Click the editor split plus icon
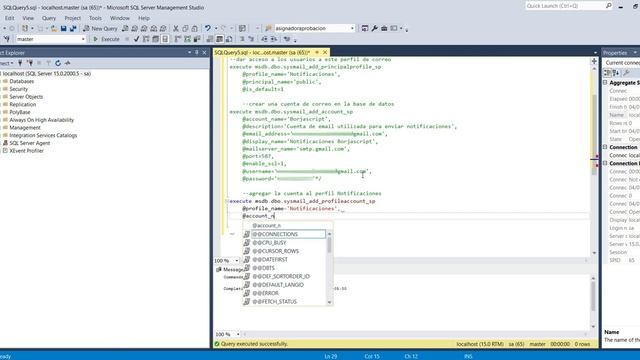Viewport: 640px width, 360px height. pyautogui.click(x=594, y=61)
